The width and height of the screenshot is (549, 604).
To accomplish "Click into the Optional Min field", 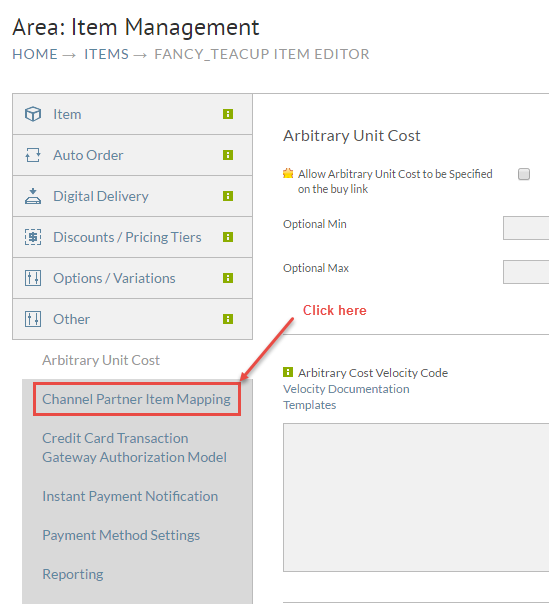I will click(526, 228).
